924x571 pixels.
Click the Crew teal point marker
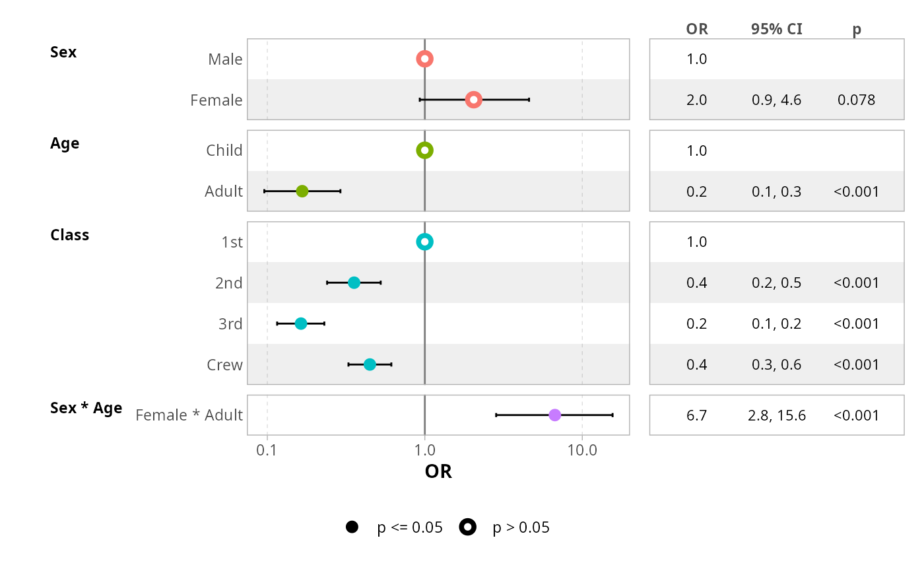(x=370, y=364)
